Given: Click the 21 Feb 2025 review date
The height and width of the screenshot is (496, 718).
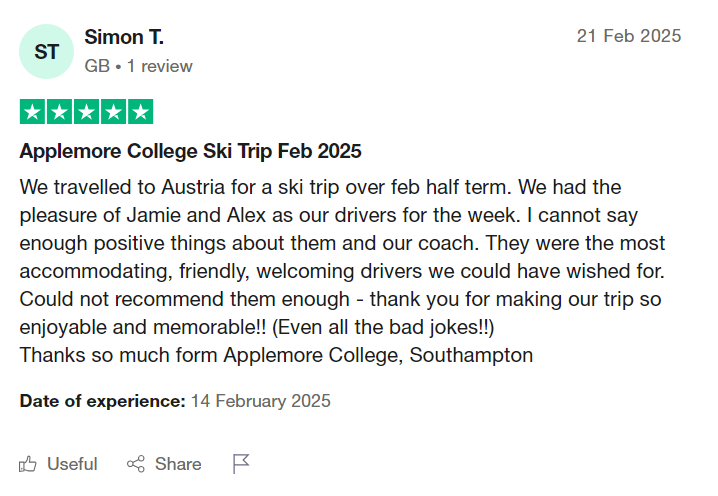Looking at the screenshot, I should pyautogui.click(x=629, y=36).
